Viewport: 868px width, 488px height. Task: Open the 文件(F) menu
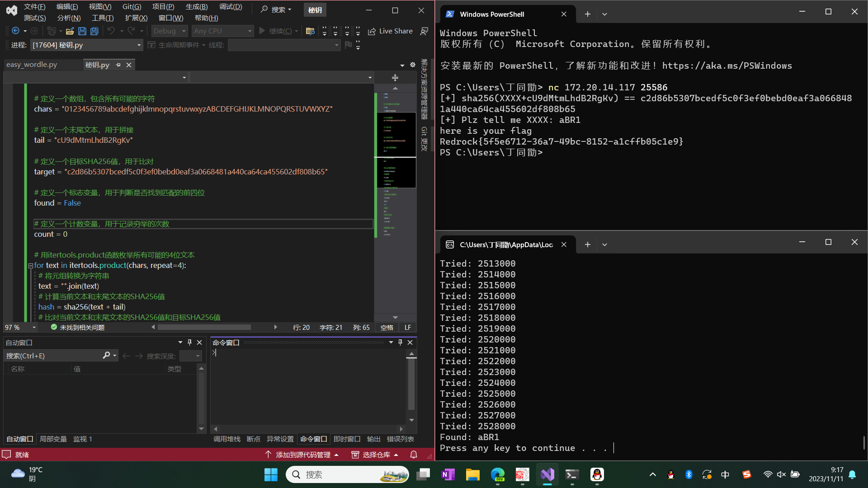click(x=35, y=7)
